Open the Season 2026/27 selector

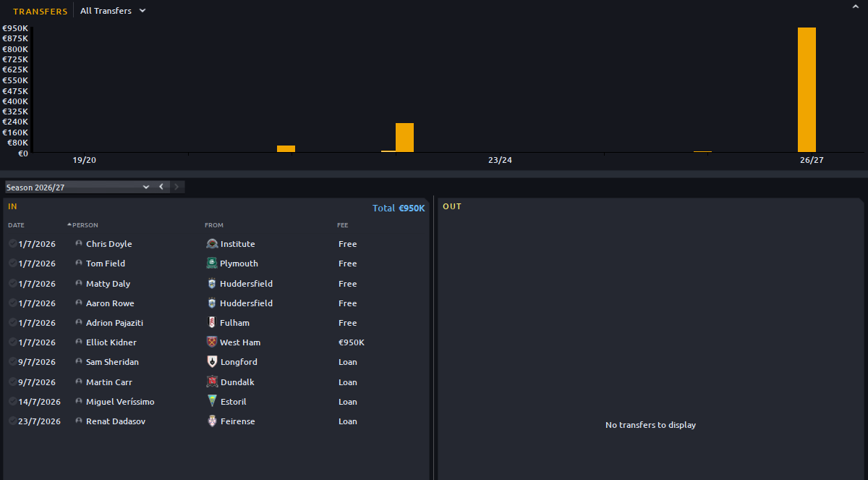tap(77, 187)
